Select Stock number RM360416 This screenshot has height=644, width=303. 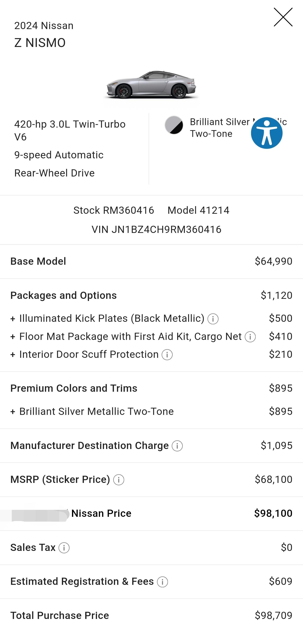pyautogui.click(x=114, y=210)
